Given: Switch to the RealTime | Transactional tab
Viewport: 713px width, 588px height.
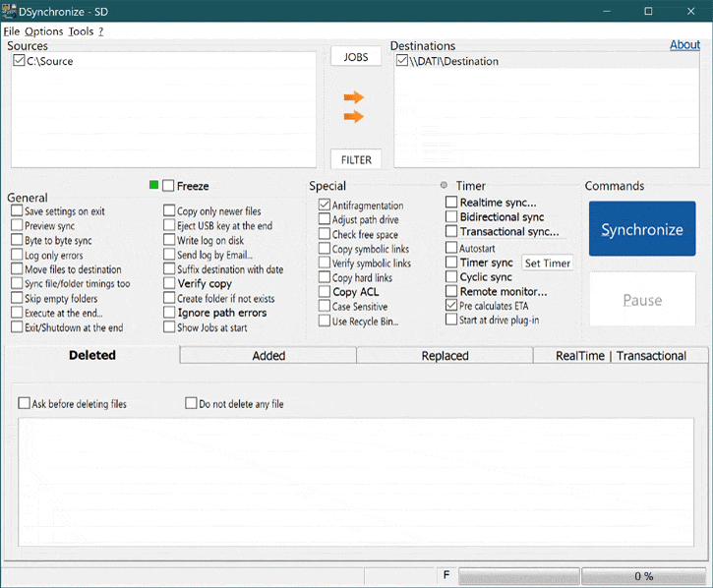Looking at the screenshot, I should [x=621, y=356].
